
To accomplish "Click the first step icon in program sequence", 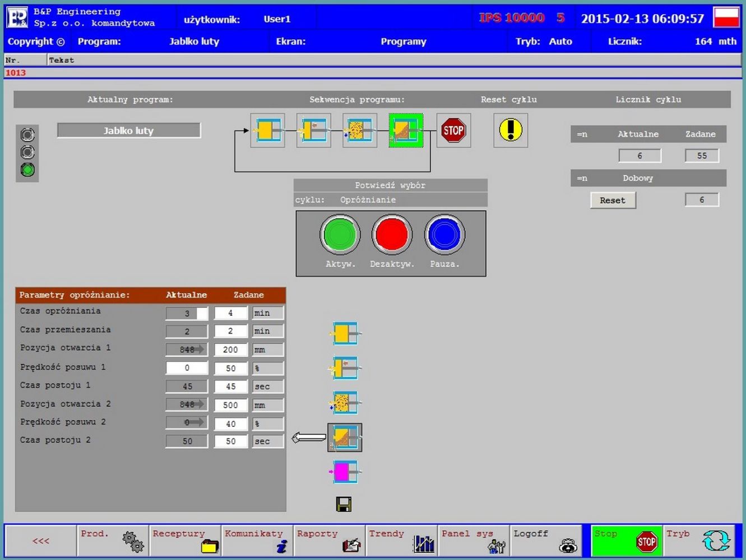I will (x=267, y=130).
